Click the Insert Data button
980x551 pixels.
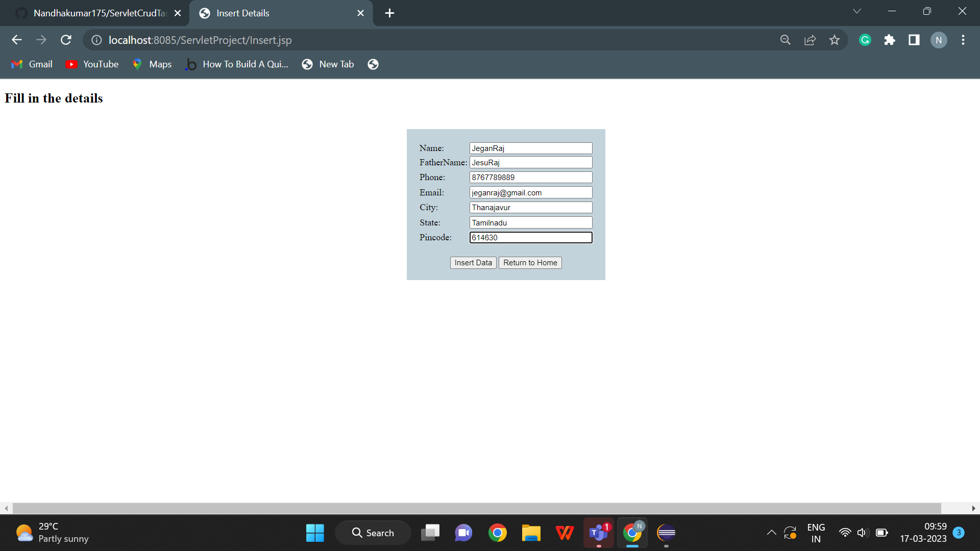(x=473, y=262)
